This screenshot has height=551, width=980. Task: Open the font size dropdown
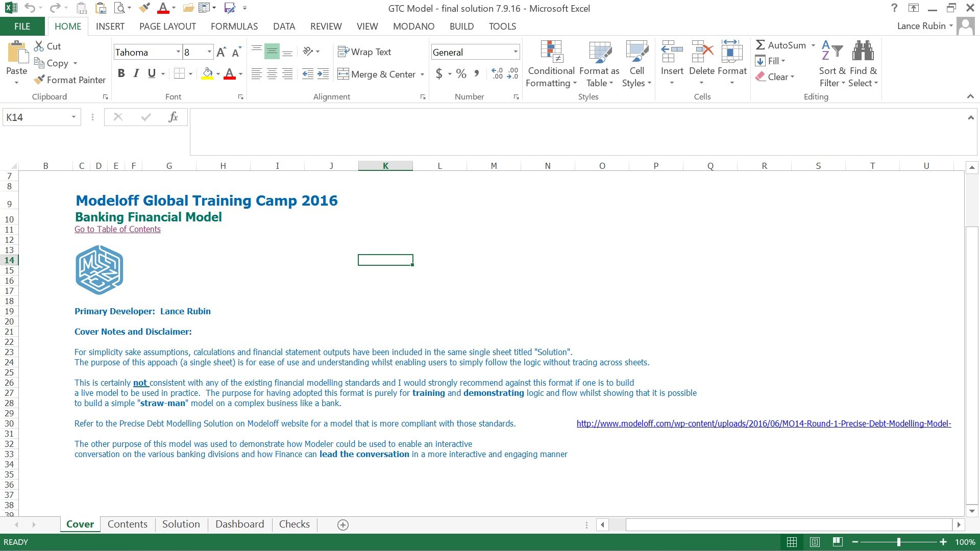(x=209, y=52)
